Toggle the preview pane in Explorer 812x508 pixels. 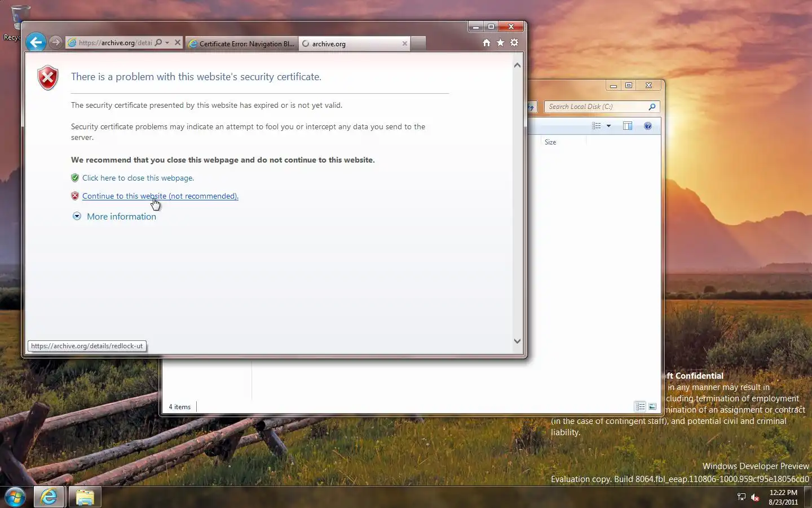pyautogui.click(x=628, y=126)
